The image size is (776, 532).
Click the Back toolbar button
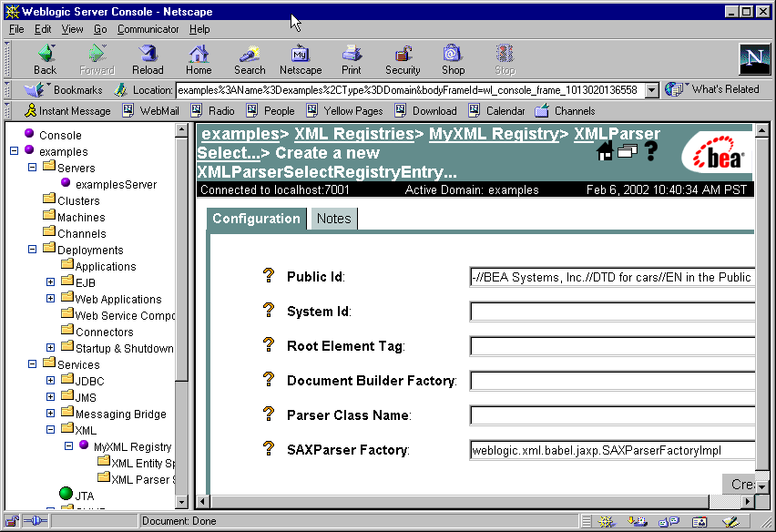click(46, 59)
